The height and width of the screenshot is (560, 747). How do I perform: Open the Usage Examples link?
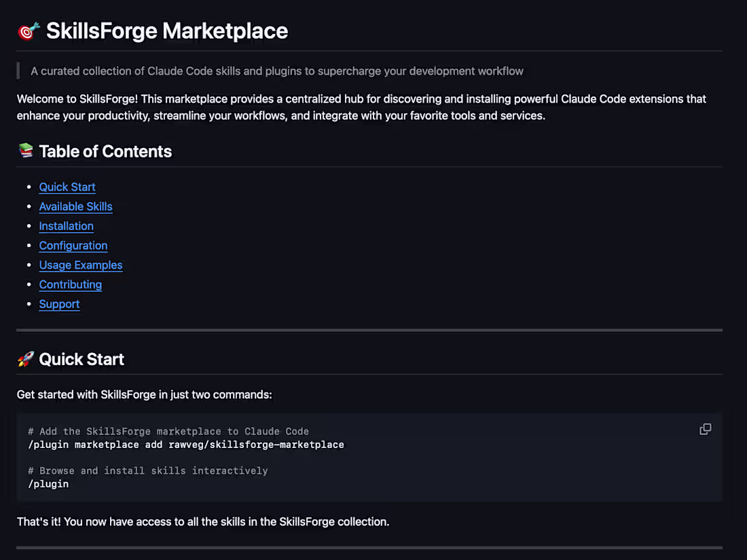point(80,265)
